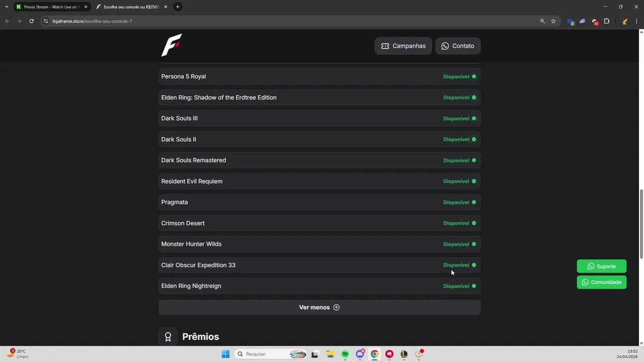Viewport: 644px width, 362px height.
Task: Select the Dark Souls III title
Action: coord(180,119)
